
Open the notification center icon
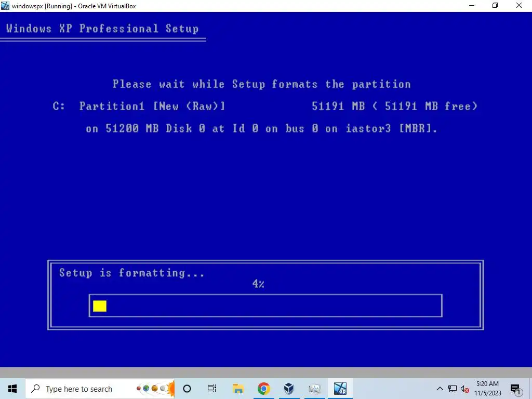tap(516, 389)
